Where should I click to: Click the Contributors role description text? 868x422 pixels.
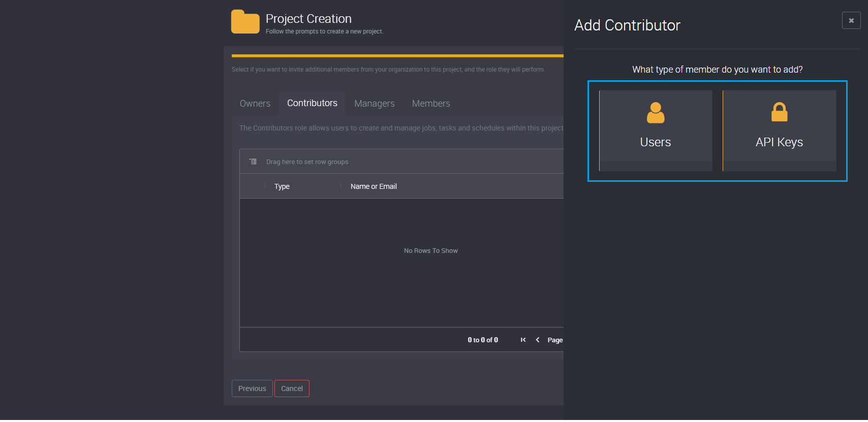coord(401,128)
